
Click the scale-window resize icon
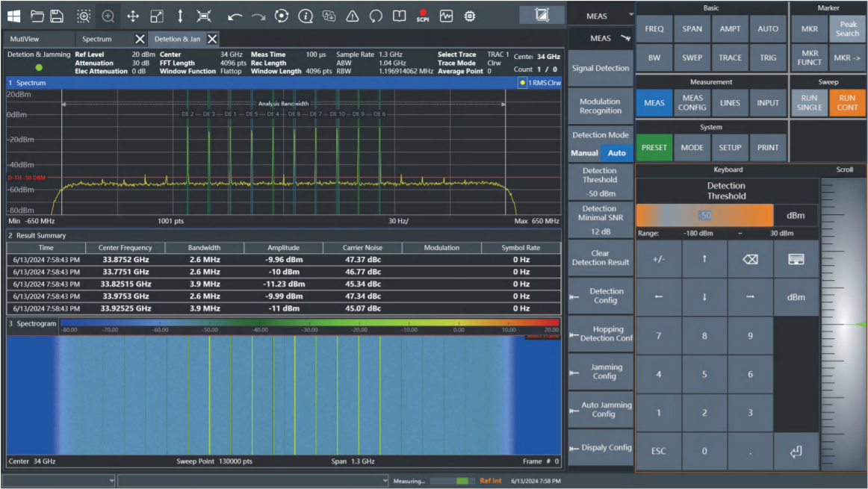click(x=157, y=16)
